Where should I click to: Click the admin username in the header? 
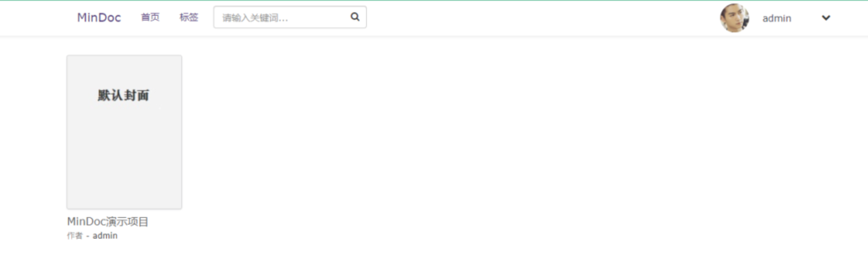pyautogui.click(x=777, y=18)
